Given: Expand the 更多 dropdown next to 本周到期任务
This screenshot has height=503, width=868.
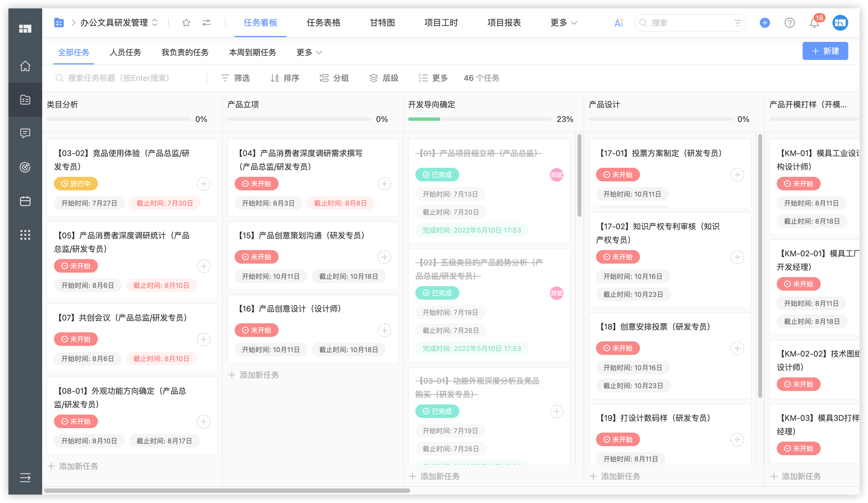Looking at the screenshot, I should [309, 52].
